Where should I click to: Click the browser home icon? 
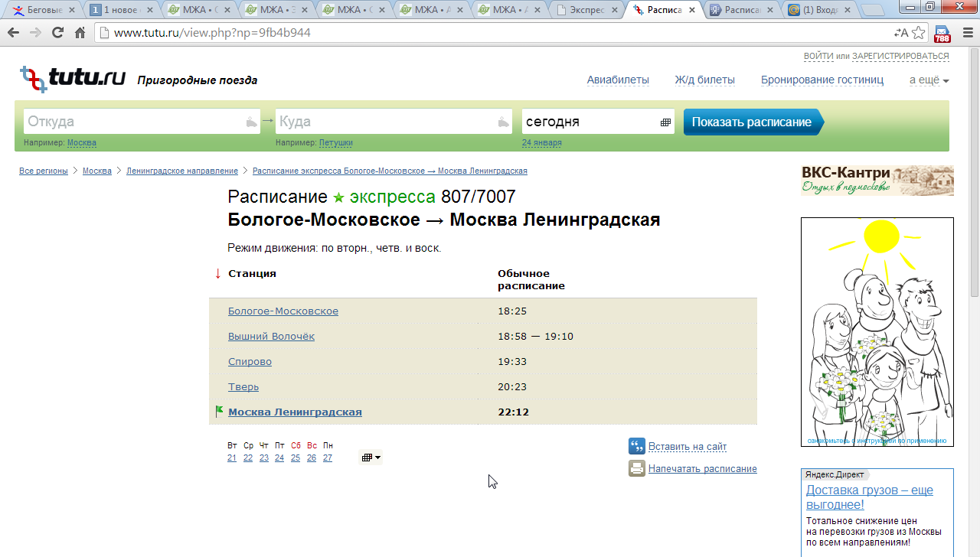click(80, 33)
